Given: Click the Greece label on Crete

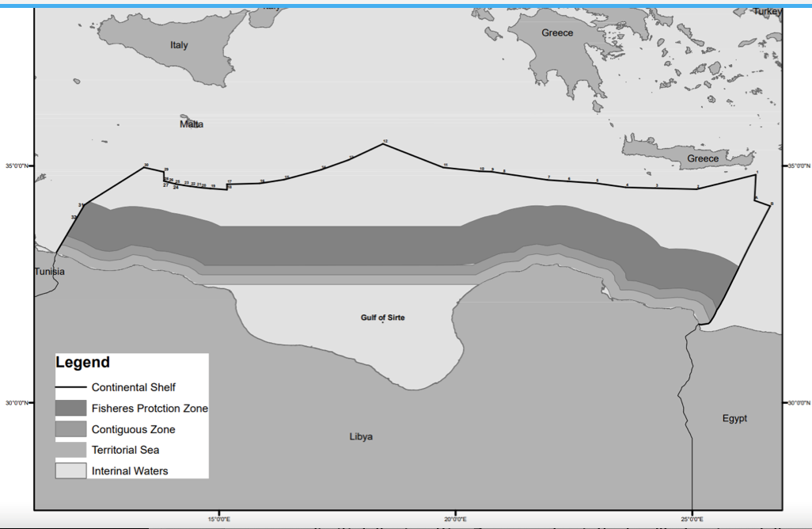Looking at the screenshot, I should coord(703,158).
